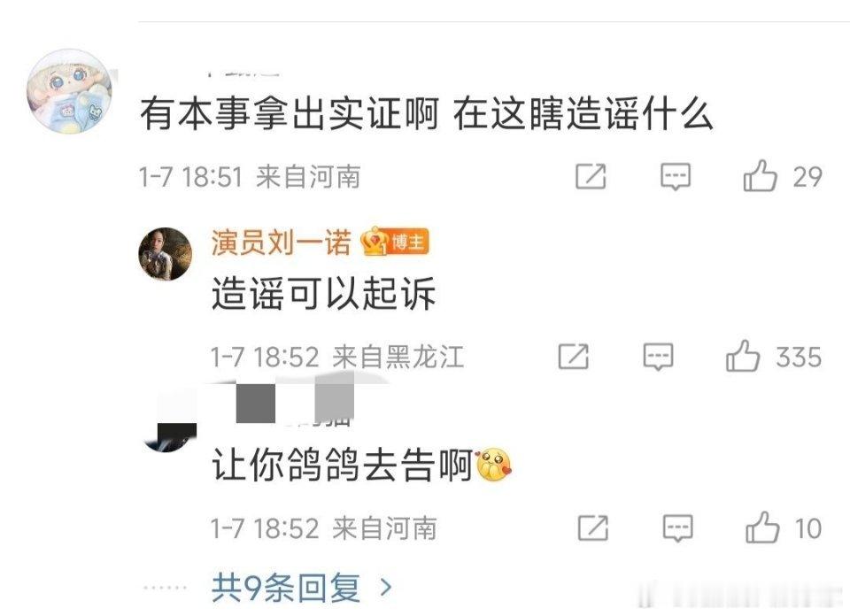The width and height of the screenshot is (850, 616).
Task: Repost the 让你鸽鸽去告啊 reply
Action: pos(593,527)
